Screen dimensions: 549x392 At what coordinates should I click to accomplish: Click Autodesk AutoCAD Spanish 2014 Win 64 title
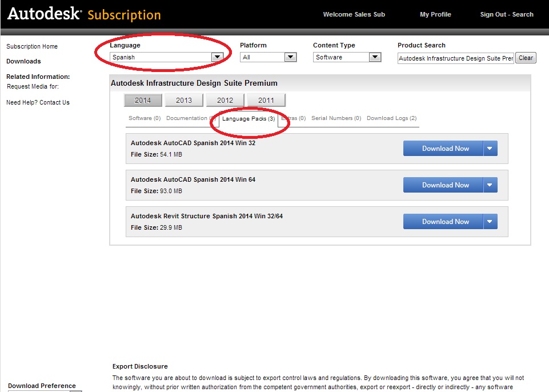[x=193, y=179]
